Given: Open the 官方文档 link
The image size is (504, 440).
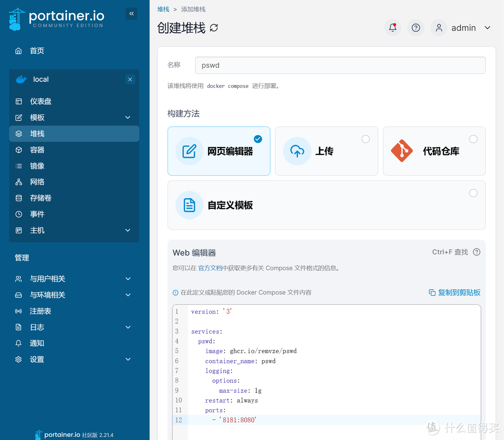Looking at the screenshot, I should 210,268.
